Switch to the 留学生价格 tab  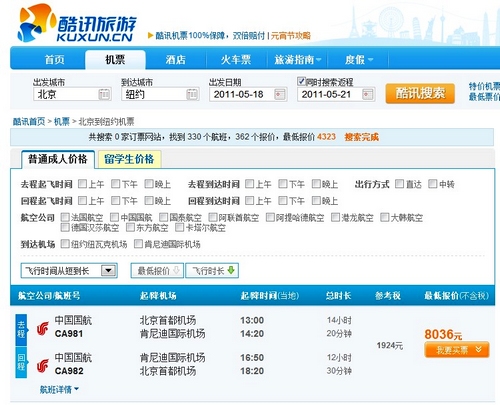click(129, 159)
